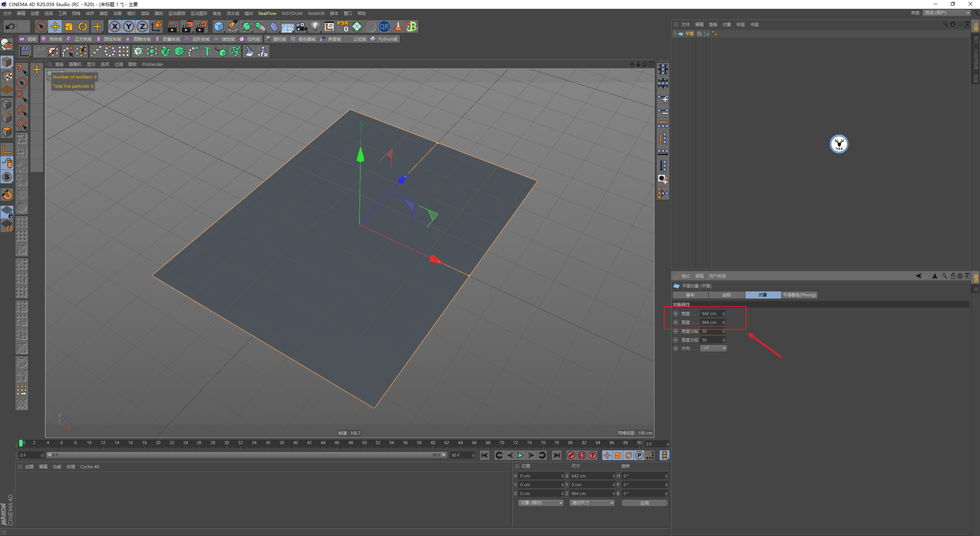Select the Rotate tool in top toolbar
Viewport: 980px width, 536px height.
point(83,26)
